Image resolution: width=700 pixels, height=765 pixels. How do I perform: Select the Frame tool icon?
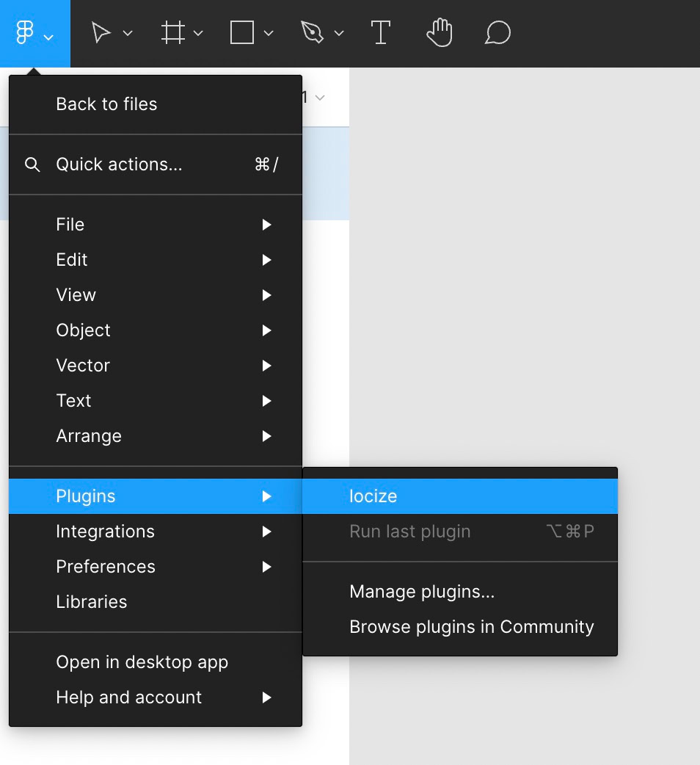(x=173, y=33)
